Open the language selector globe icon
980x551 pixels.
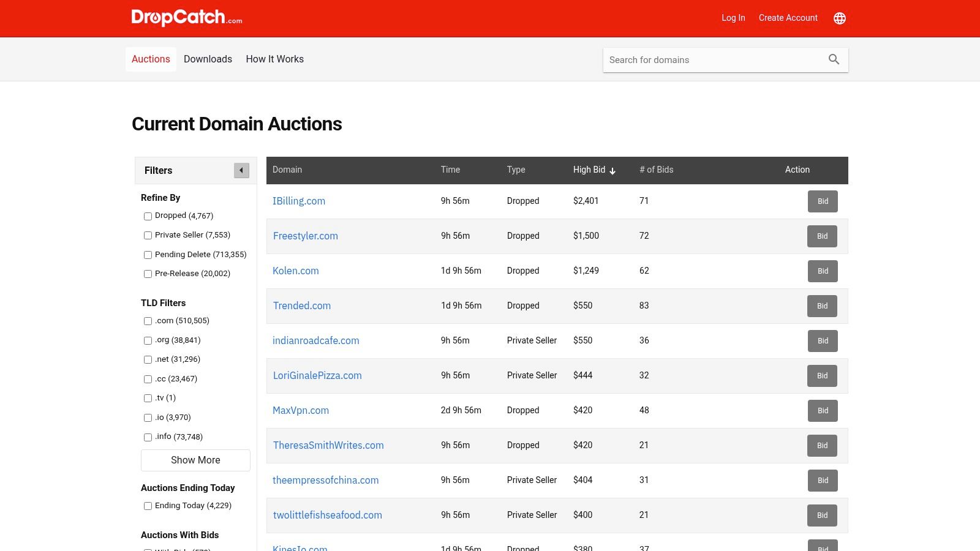839,18
